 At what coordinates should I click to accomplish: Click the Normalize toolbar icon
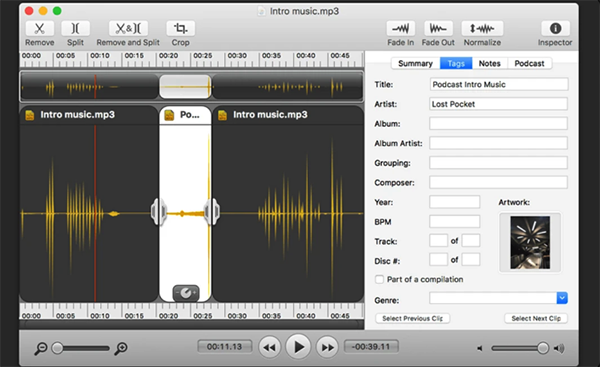[482, 29]
